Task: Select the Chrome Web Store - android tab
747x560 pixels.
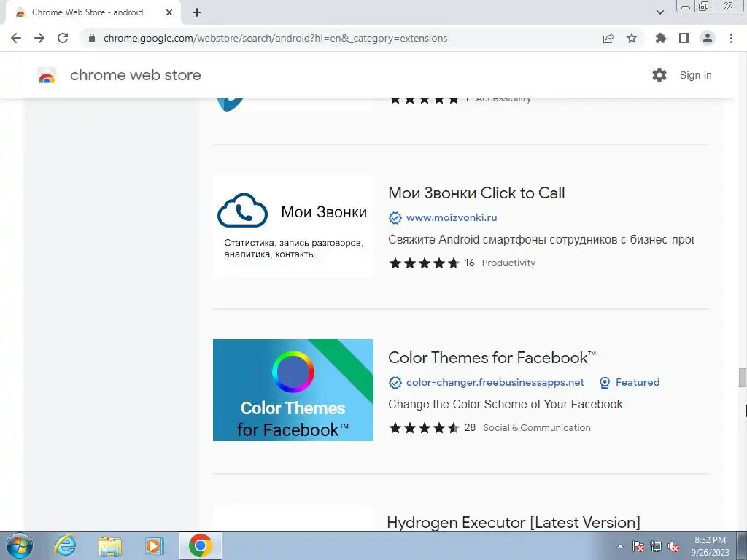Action: 93,12
